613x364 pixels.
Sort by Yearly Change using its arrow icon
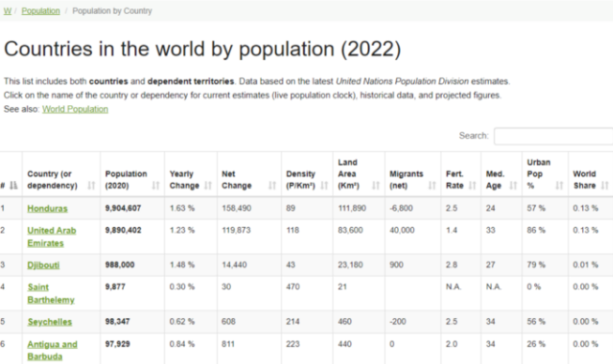[208, 185]
